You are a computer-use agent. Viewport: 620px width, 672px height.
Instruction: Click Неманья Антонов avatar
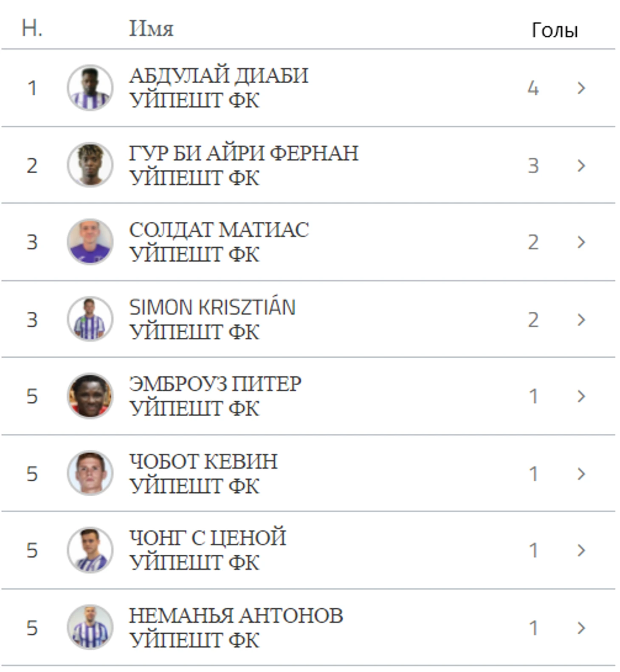click(x=90, y=627)
